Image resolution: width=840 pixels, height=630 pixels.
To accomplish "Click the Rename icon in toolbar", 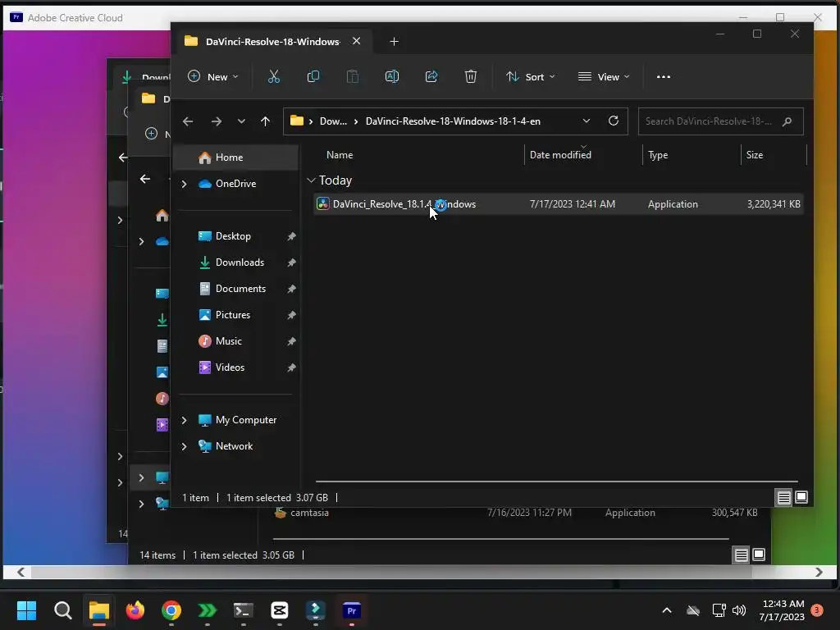I will tap(391, 76).
